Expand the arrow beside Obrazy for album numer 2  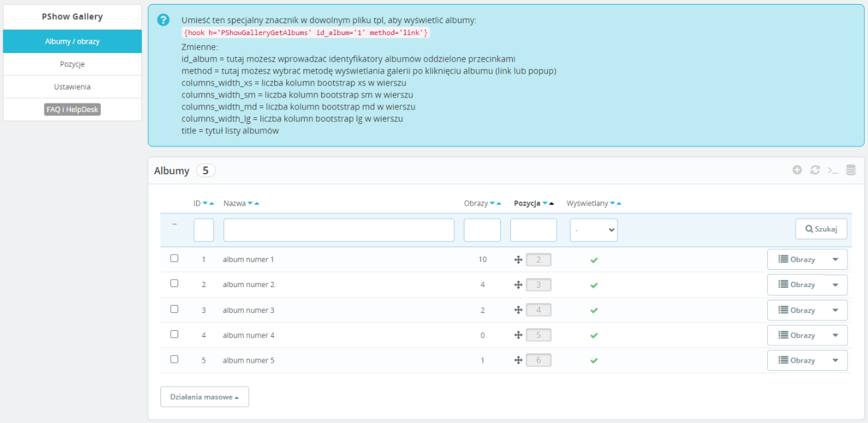835,285
